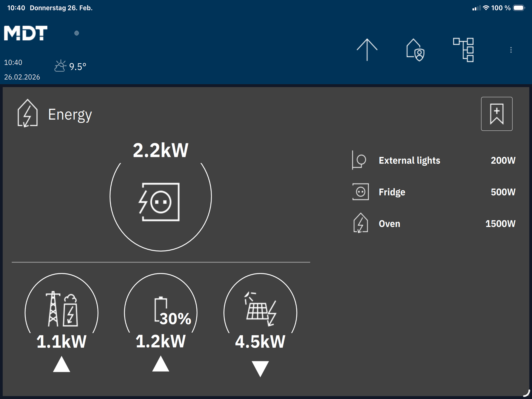Screen dimensions: 532x399
Task: Tap the battery storage icon
Action: coord(161,309)
